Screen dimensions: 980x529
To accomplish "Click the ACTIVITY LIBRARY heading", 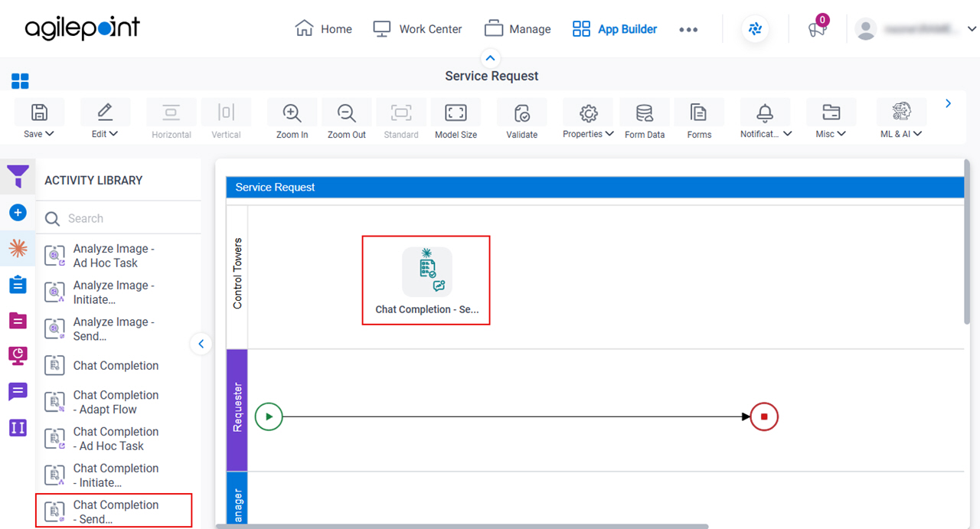I will click(93, 180).
